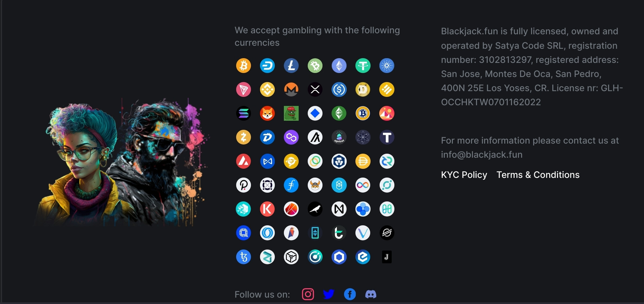Choose the Tether currency icon
644x304 pixels.
click(363, 66)
